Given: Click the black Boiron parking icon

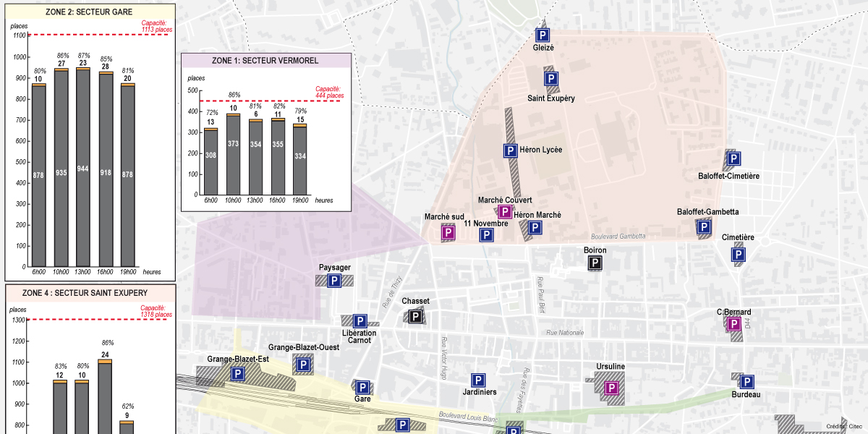Looking at the screenshot, I should tap(594, 262).
